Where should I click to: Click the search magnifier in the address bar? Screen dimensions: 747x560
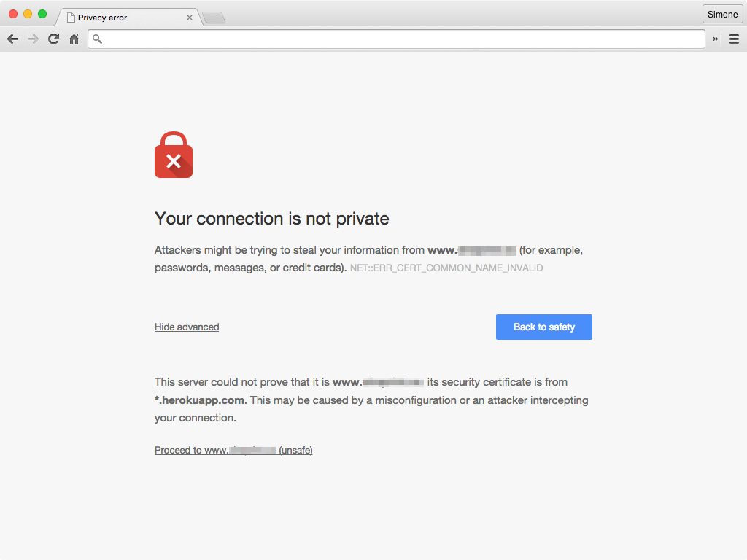pos(96,39)
